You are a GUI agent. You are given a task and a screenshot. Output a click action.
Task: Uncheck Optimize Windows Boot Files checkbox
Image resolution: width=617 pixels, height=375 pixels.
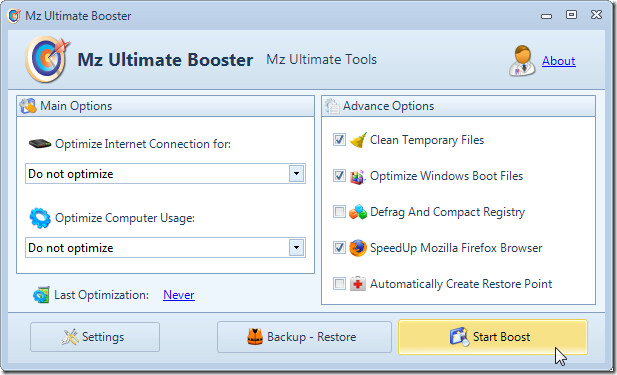point(339,175)
